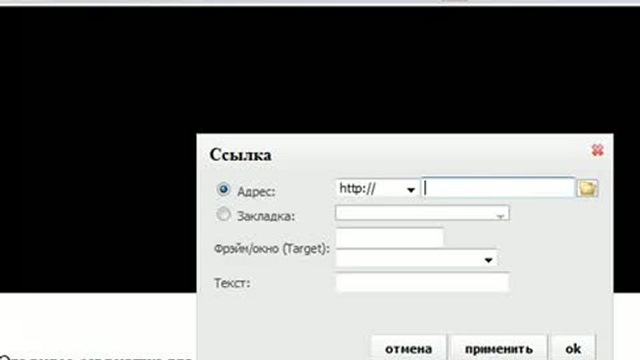Click the отмена button

pyautogui.click(x=409, y=348)
